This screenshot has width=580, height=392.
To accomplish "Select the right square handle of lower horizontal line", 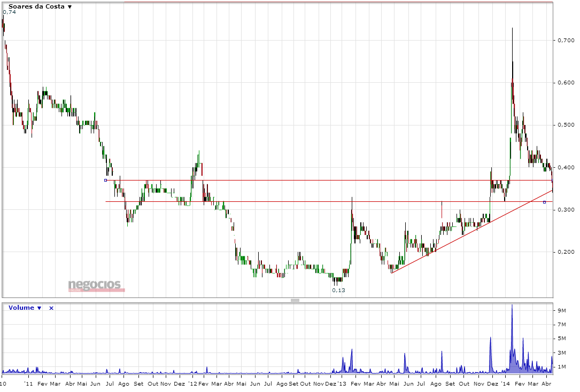I will 544,202.
